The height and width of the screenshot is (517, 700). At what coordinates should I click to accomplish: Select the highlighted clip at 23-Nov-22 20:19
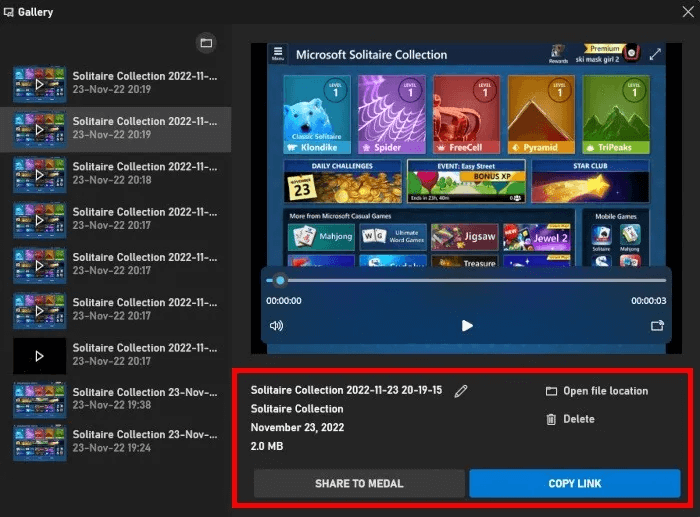116,129
